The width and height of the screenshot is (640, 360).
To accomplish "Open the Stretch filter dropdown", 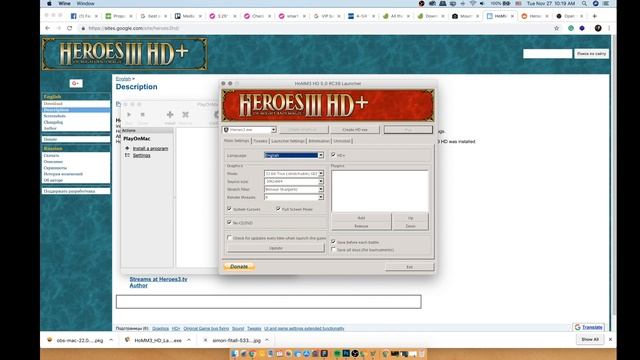I will pos(294,189).
